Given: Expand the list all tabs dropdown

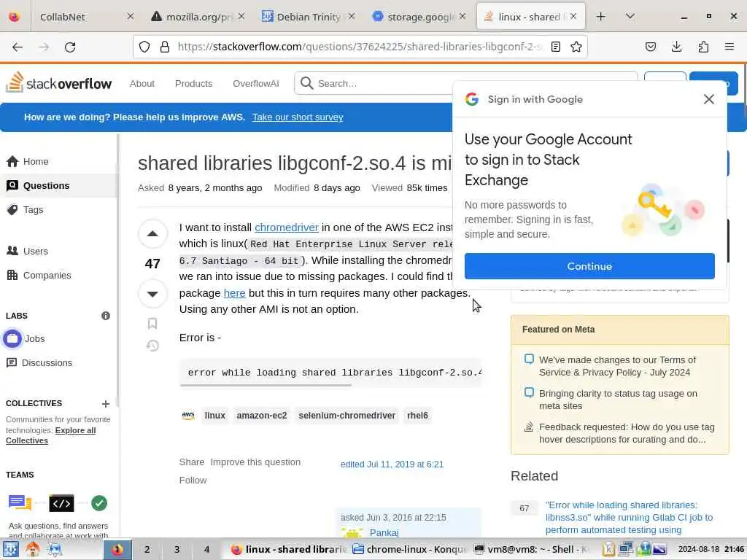Looking at the screenshot, I should [x=630, y=17].
